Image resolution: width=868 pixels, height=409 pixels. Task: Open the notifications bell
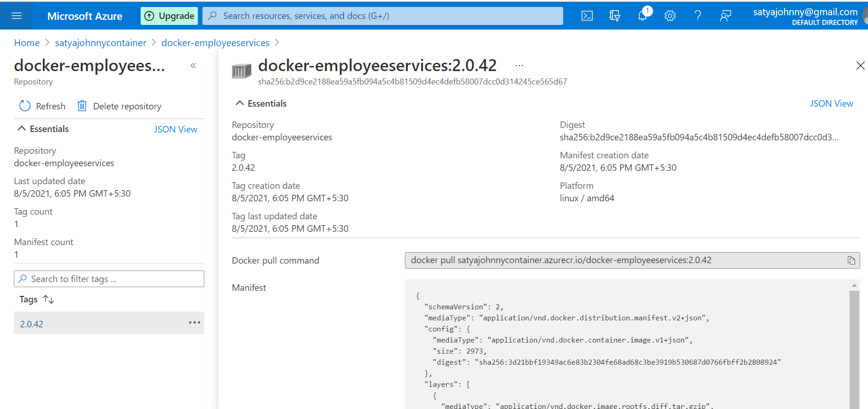pos(642,16)
